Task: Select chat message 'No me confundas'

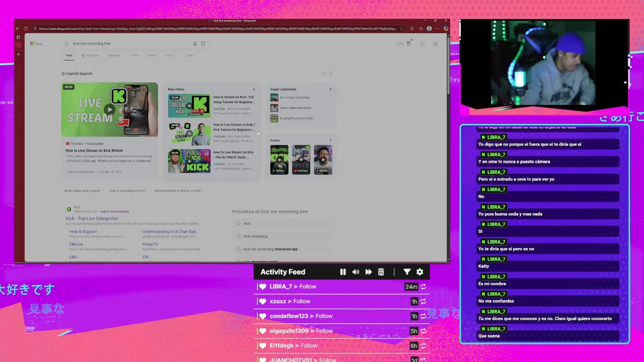Action: (x=496, y=301)
